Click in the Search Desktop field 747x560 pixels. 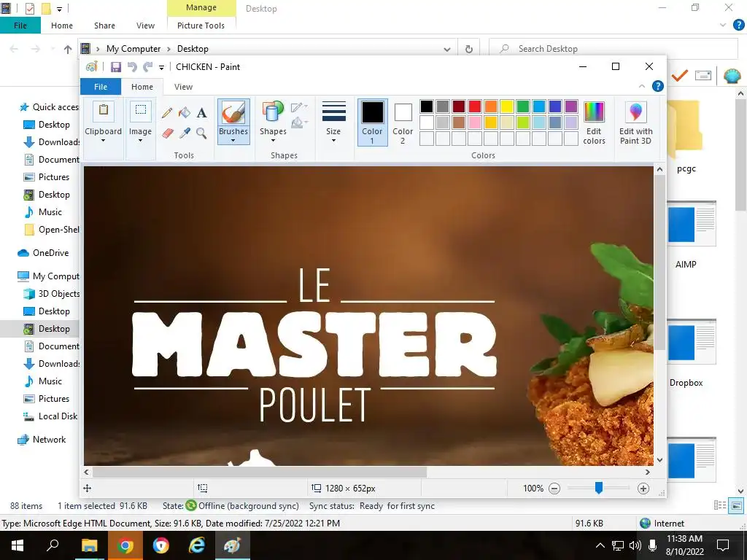614,49
